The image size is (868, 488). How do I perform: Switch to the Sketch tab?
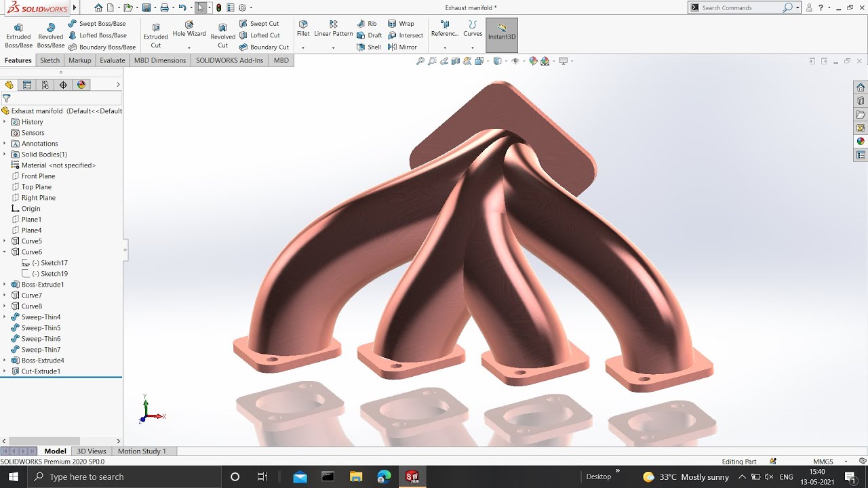click(x=50, y=60)
